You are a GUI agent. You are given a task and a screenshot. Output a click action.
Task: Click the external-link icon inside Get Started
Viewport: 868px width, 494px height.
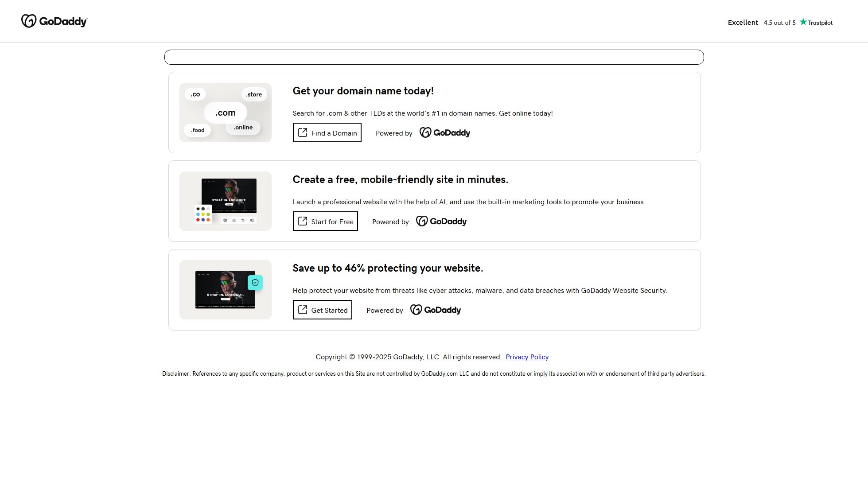[303, 309]
